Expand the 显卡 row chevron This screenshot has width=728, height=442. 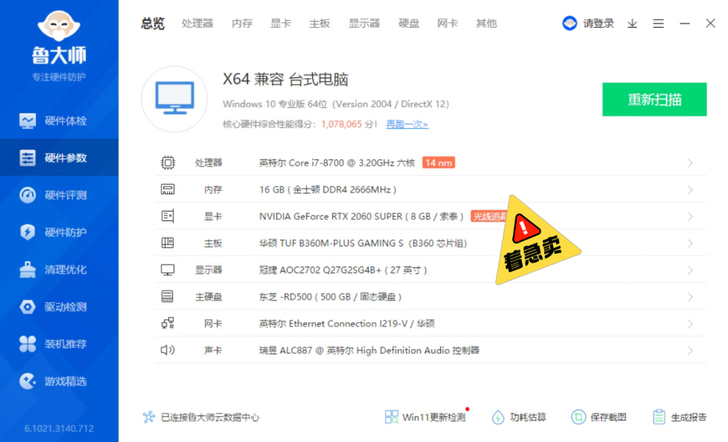(x=690, y=216)
